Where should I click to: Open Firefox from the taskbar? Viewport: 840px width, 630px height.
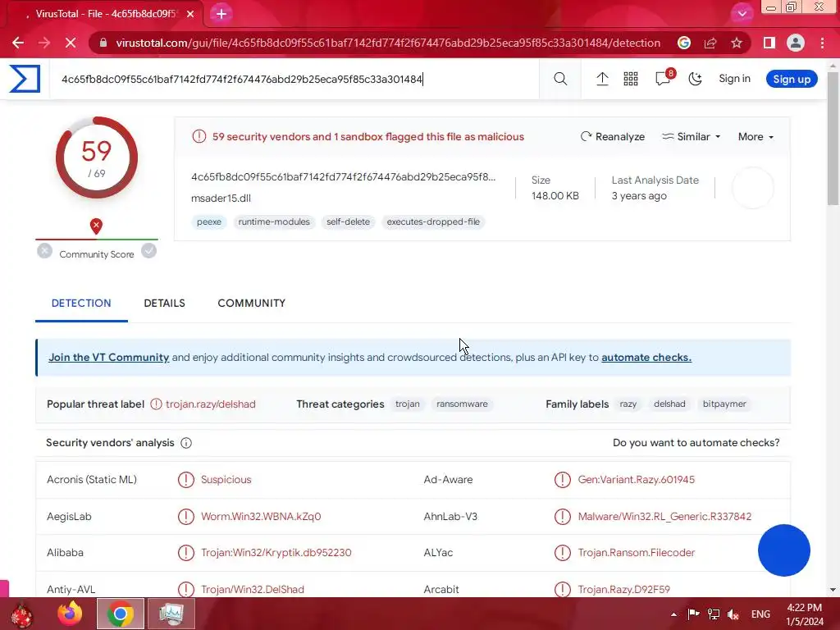point(70,614)
